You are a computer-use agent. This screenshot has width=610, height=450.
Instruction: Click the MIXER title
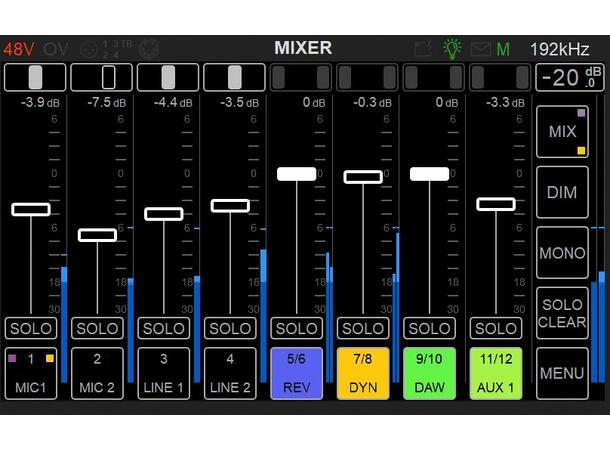click(x=303, y=48)
